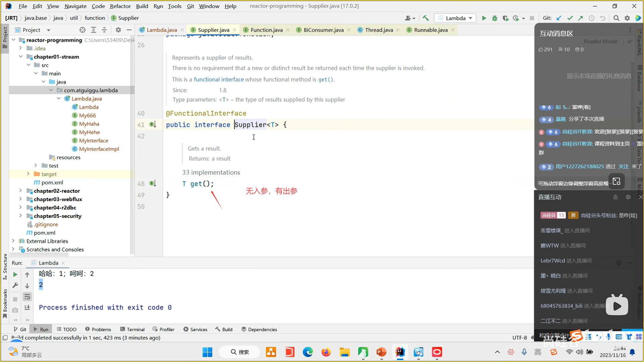
Task: Rerun Lambda in the Run tool window
Action: (x=15, y=275)
